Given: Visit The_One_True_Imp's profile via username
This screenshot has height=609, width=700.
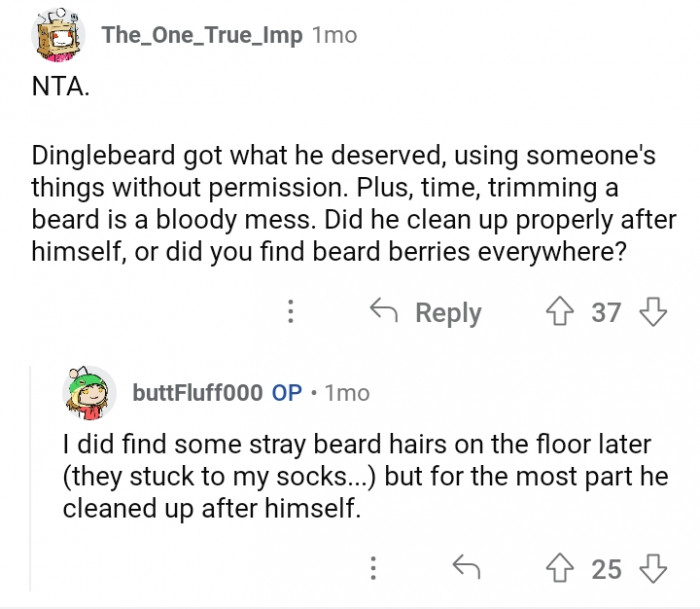Looking at the screenshot, I should (202, 35).
